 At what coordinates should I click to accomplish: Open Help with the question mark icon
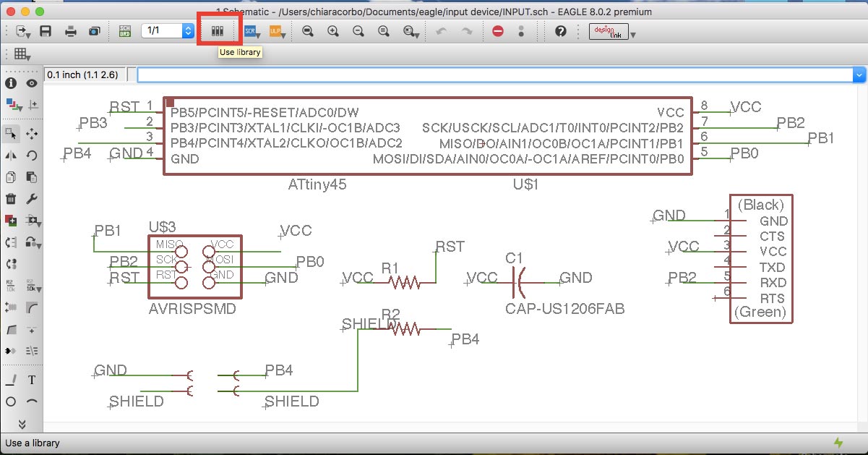tap(560, 31)
